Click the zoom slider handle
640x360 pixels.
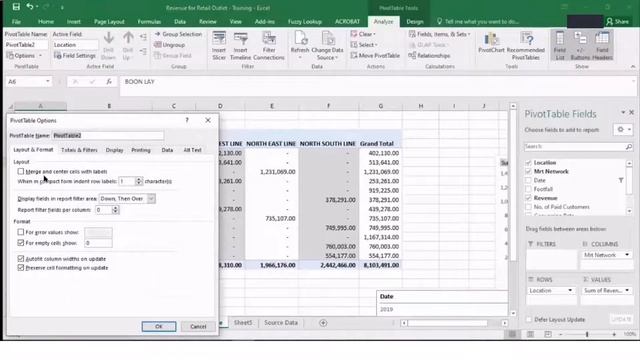click(x=587, y=334)
